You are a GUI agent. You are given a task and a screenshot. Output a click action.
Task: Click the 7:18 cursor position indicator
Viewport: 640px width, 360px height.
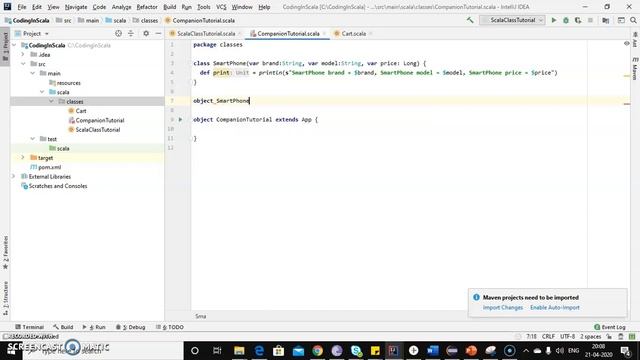(x=531, y=337)
